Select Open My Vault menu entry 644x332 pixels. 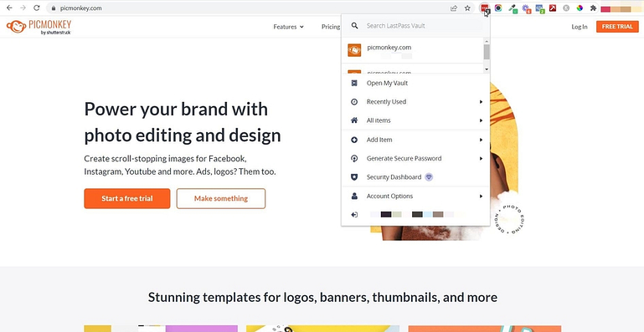[415, 83]
